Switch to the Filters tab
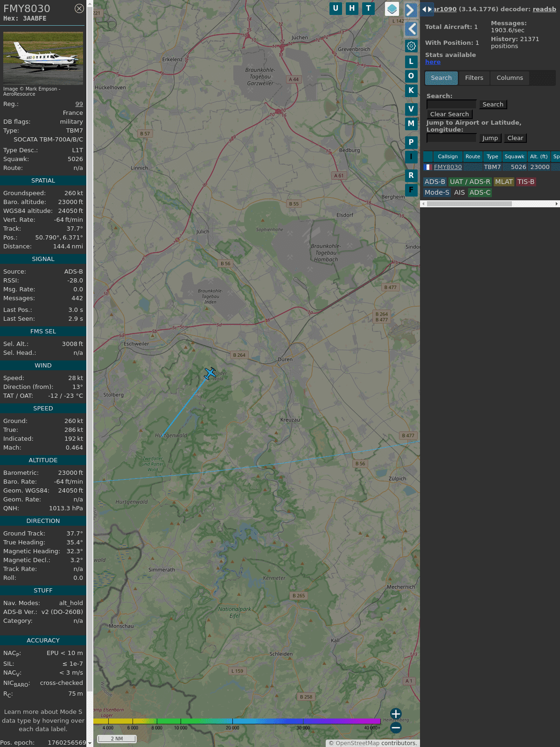 [x=474, y=78]
